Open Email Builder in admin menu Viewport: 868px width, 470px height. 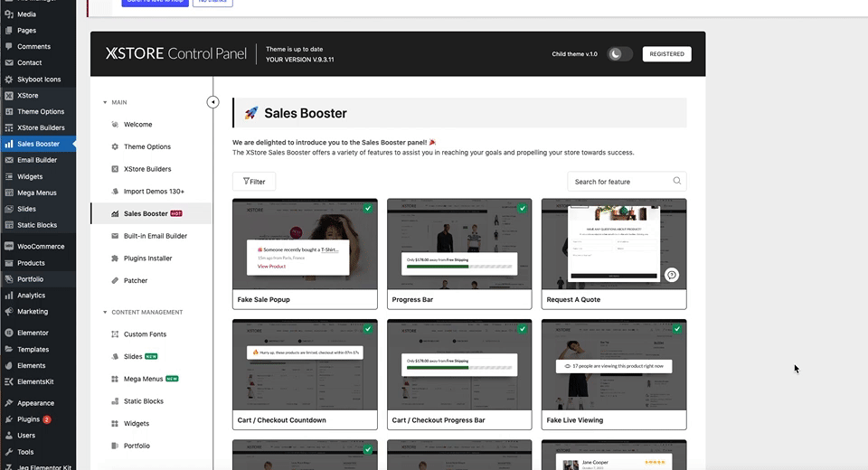point(37,160)
